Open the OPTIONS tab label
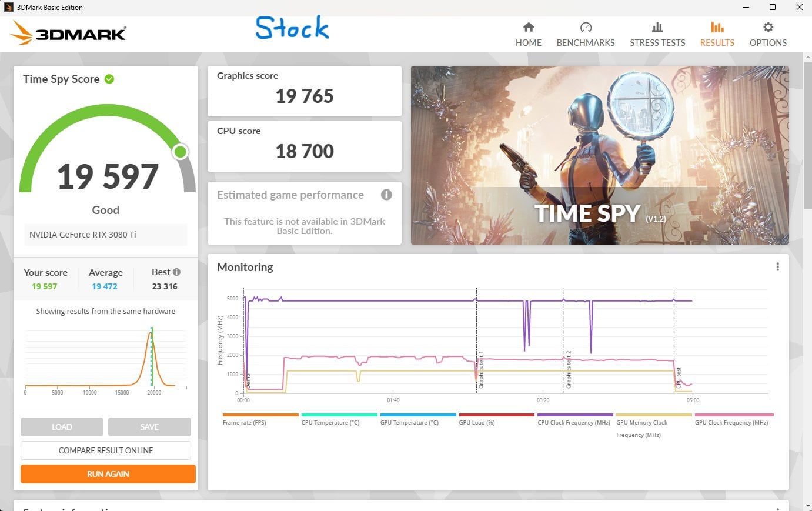Image resolution: width=812 pixels, height=511 pixels. tap(768, 43)
